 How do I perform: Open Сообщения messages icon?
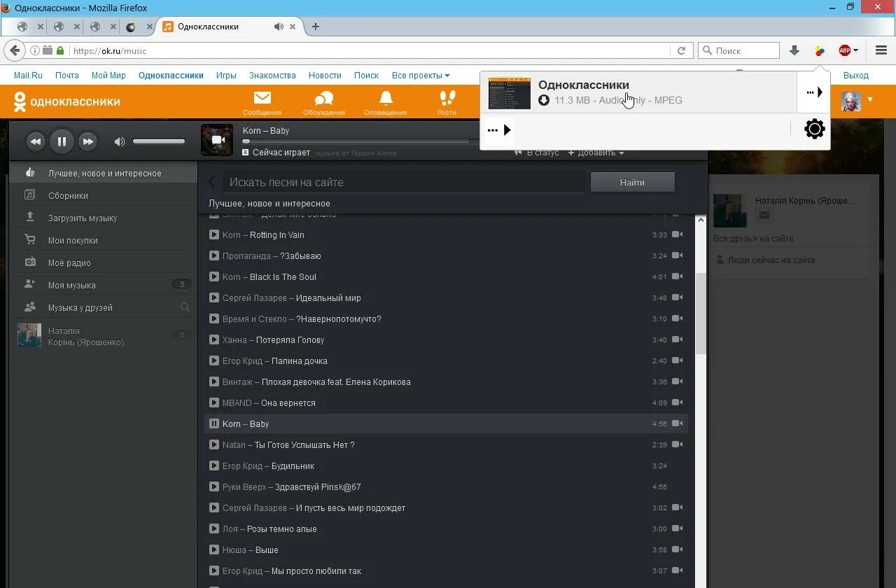click(262, 102)
